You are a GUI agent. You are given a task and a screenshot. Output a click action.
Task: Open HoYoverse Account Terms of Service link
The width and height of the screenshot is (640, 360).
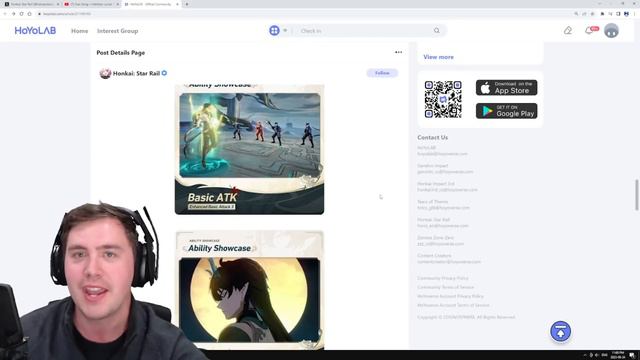(x=453, y=305)
